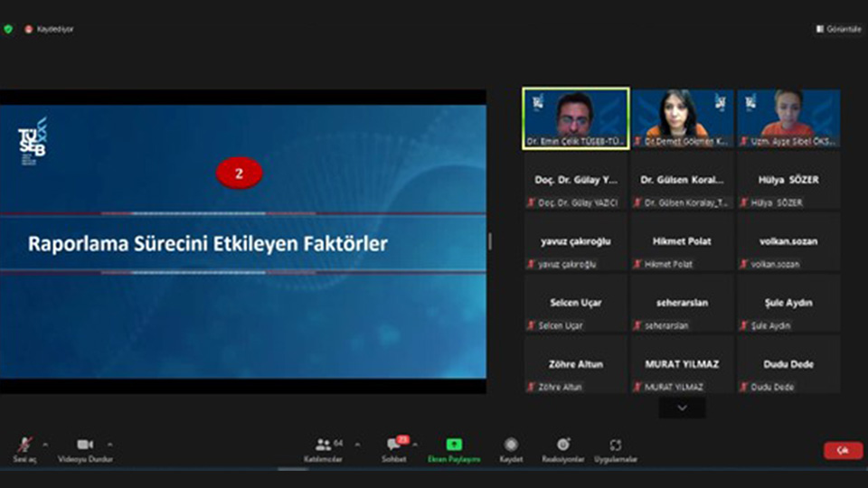The image size is (868, 488).
Task: Open the Reaksiyonlar reactions menu
Action: (563, 446)
